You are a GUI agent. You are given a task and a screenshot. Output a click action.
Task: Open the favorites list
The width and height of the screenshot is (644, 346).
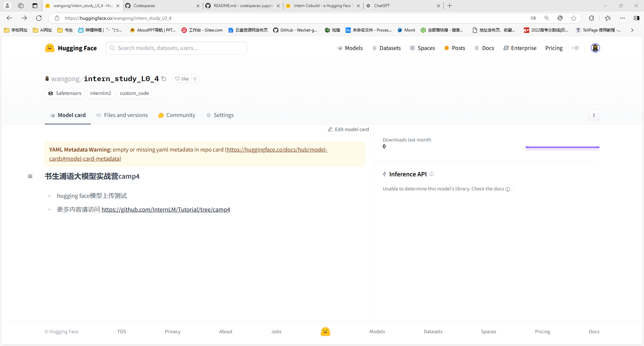608,18
